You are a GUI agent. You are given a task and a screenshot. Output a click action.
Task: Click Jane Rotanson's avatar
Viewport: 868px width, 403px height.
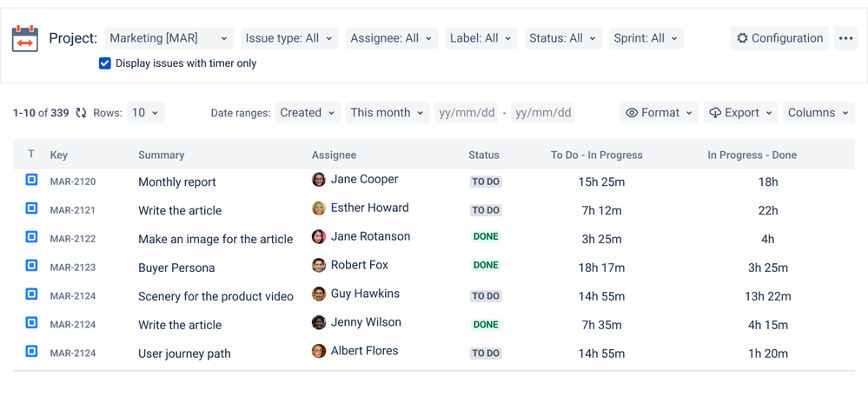pos(319,237)
